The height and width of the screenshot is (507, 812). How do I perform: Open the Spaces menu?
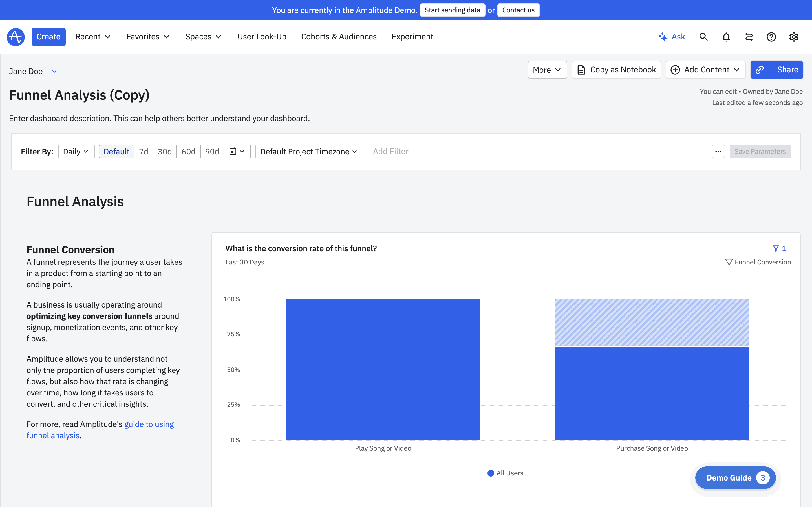(203, 37)
